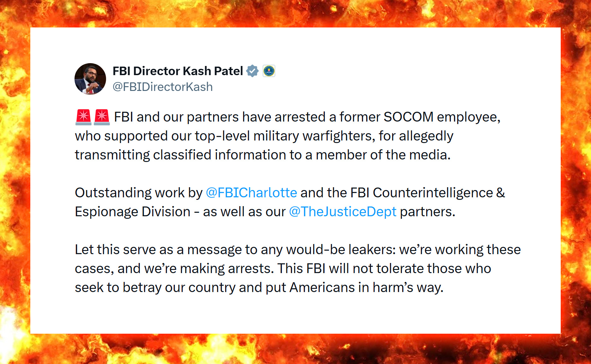Open the @FBIDirectorKash handle
This screenshot has height=364, width=591.
[163, 87]
